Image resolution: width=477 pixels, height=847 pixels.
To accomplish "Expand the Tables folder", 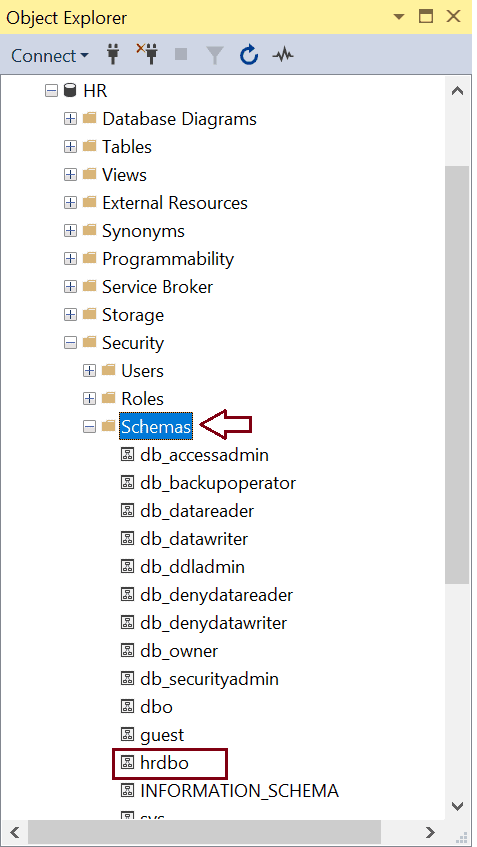I will click(70, 146).
